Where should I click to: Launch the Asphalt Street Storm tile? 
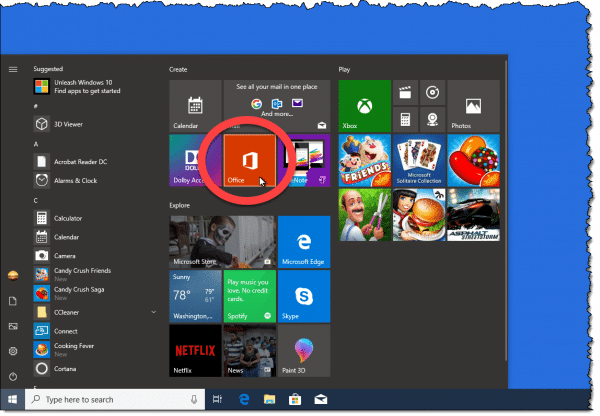(x=473, y=215)
